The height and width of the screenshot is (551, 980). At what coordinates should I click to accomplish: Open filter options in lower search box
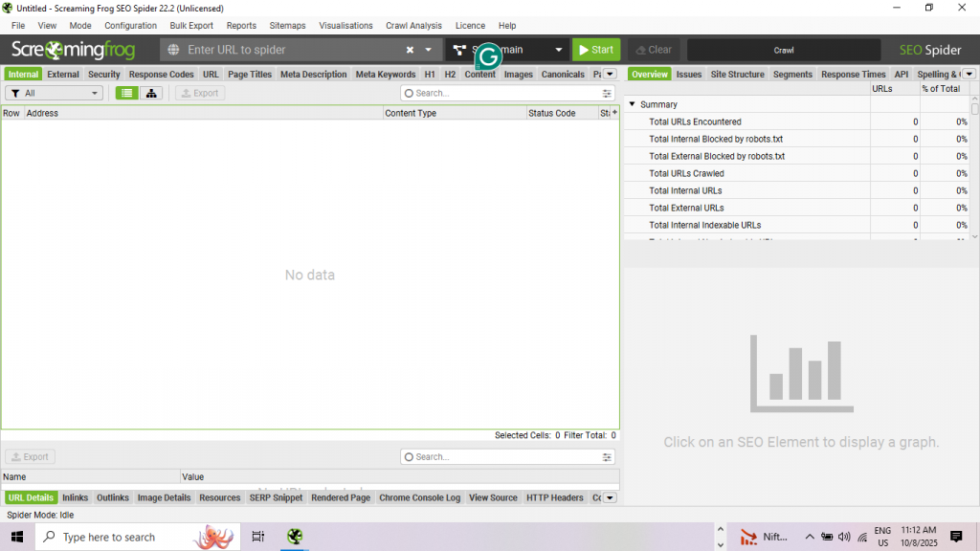[607, 457]
